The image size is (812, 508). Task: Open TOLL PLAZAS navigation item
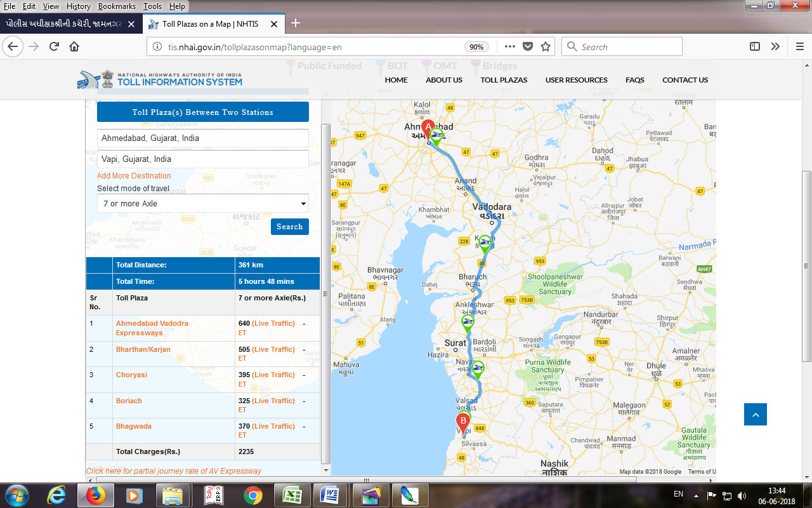pyautogui.click(x=504, y=80)
